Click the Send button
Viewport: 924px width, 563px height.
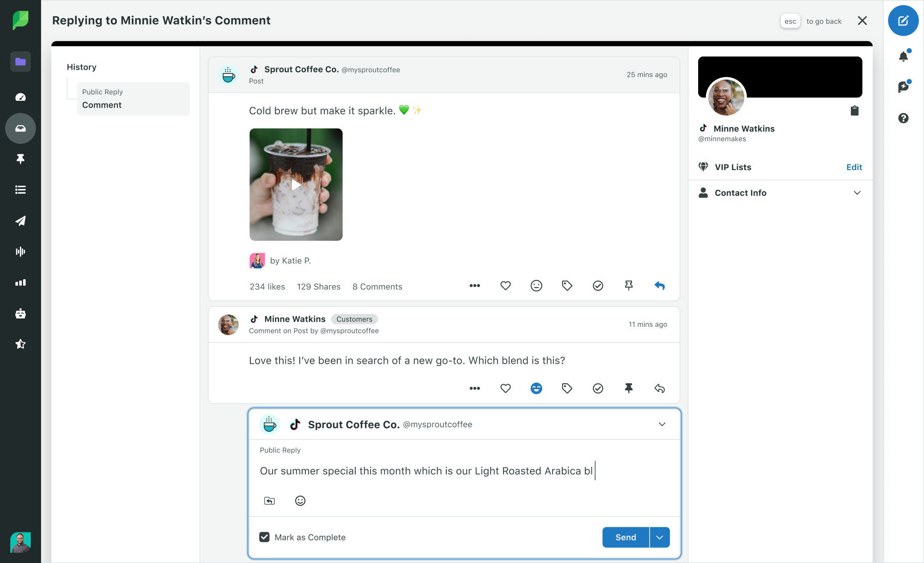coord(626,537)
